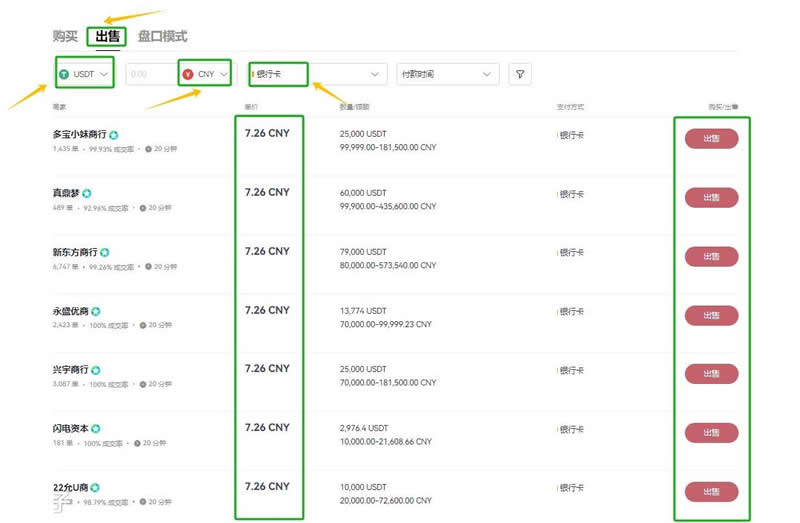Click verified badge beside 兴宇商行
This screenshot has width=800, height=523.
[x=96, y=370]
